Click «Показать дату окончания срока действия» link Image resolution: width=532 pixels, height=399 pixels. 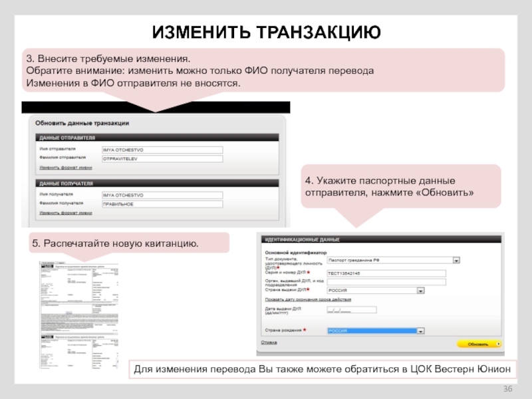303,300
